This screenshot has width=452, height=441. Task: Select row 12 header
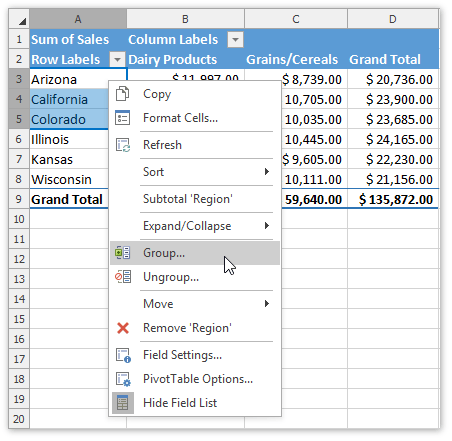(x=19, y=259)
